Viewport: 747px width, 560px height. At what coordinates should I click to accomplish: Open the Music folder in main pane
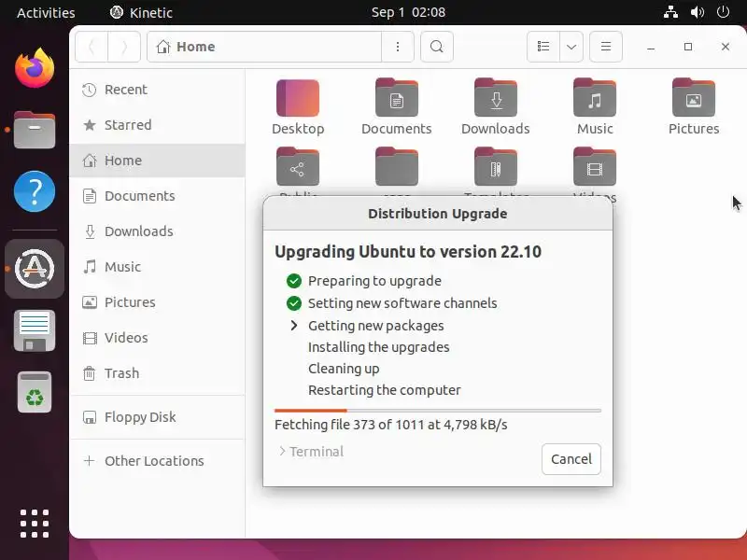point(595,107)
